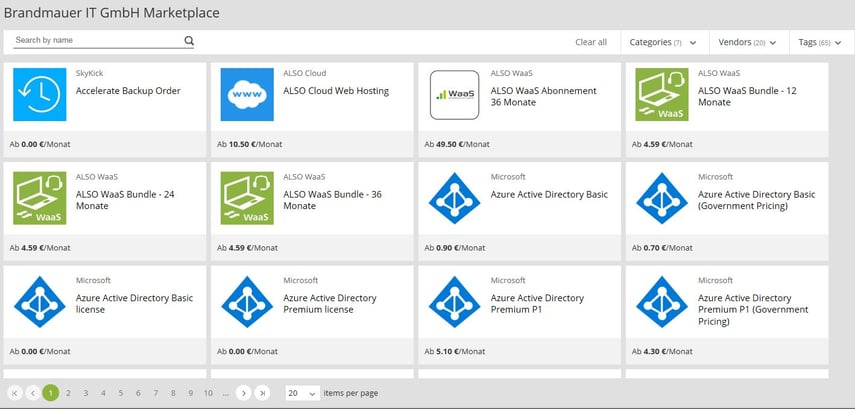855x409 pixels.
Task: Select page 8 in pagination
Action: (x=173, y=393)
